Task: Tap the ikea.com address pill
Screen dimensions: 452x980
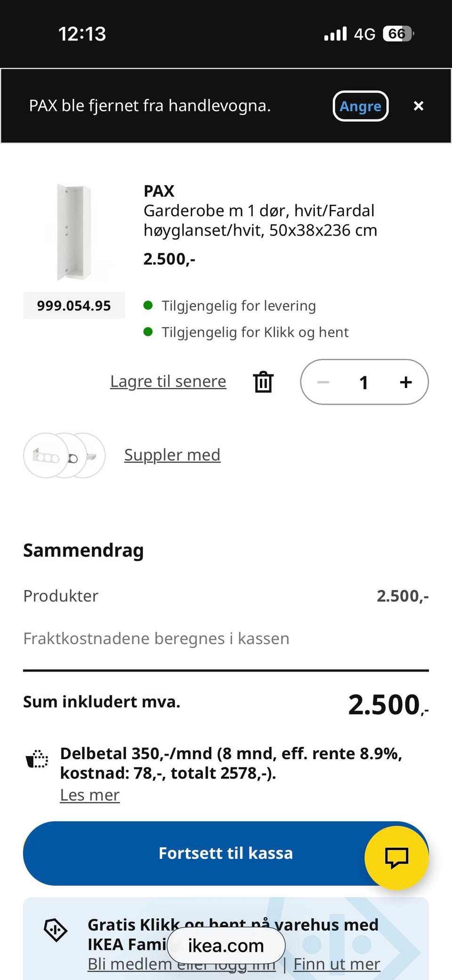Action: [x=226, y=945]
